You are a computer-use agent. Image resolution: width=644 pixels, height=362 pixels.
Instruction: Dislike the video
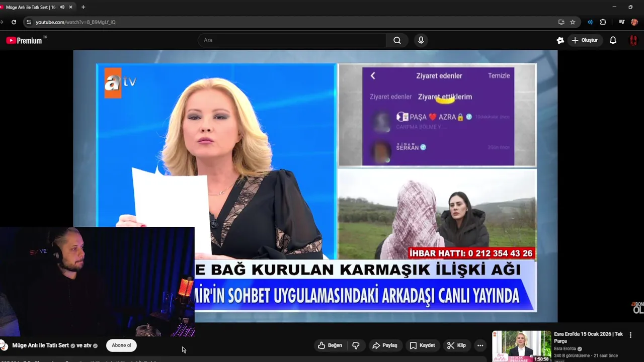pyautogui.click(x=356, y=345)
